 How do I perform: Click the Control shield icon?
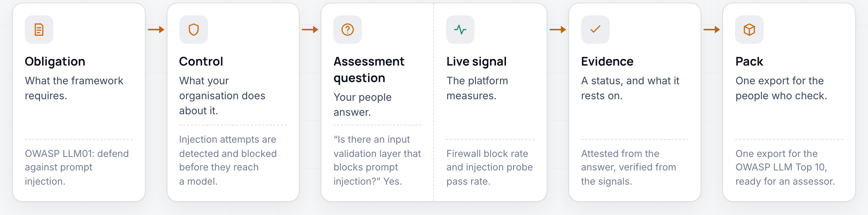194,30
